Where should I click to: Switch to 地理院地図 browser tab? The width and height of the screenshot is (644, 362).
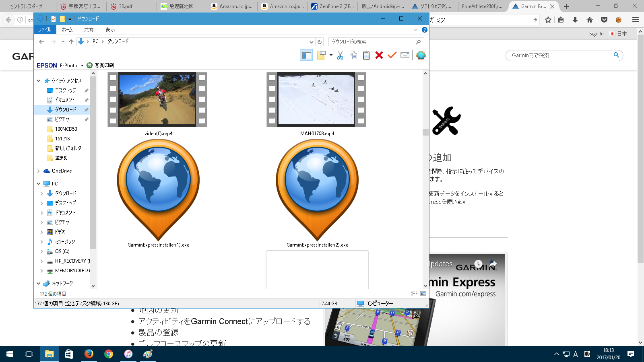click(181, 6)
